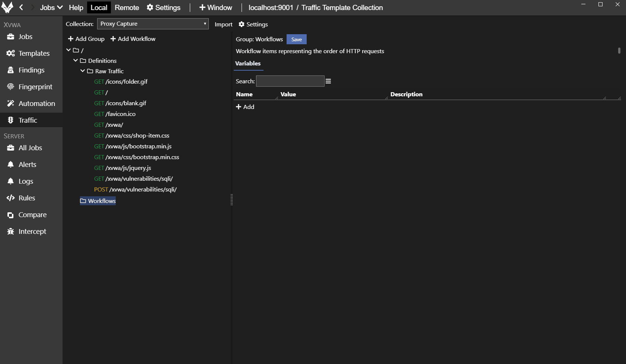
Task: Open the search options hamburger icon
Action: pyautogui.click(x=328, y=81)
